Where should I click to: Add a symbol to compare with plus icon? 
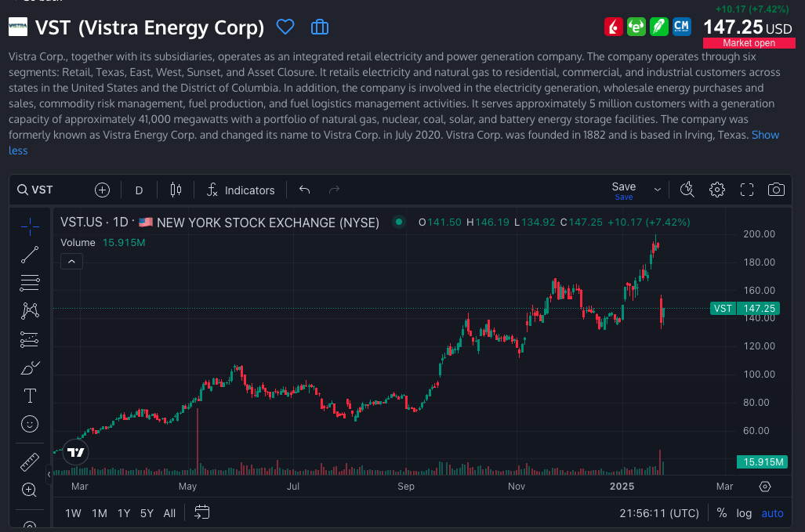(102, 190)
